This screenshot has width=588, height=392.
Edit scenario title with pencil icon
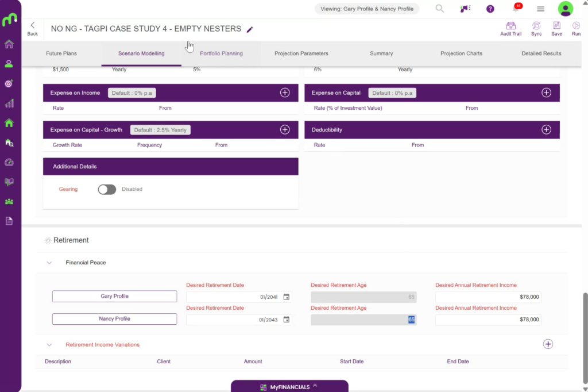[x=250, y=29]
